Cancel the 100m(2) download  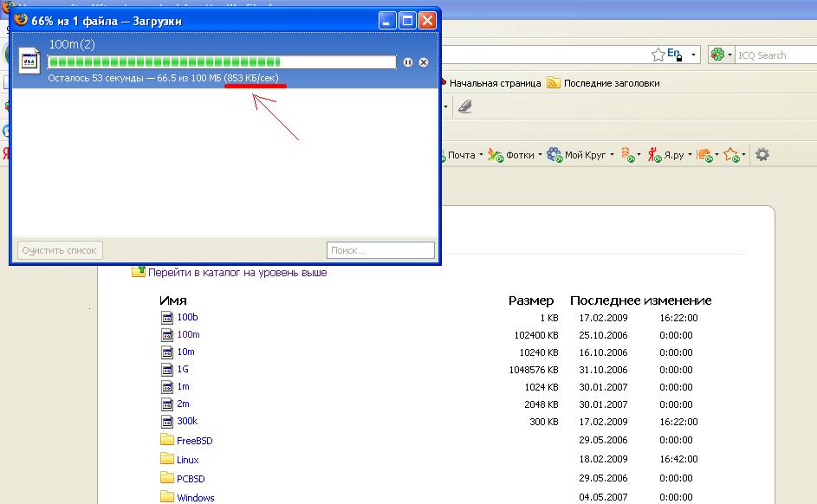424,62
